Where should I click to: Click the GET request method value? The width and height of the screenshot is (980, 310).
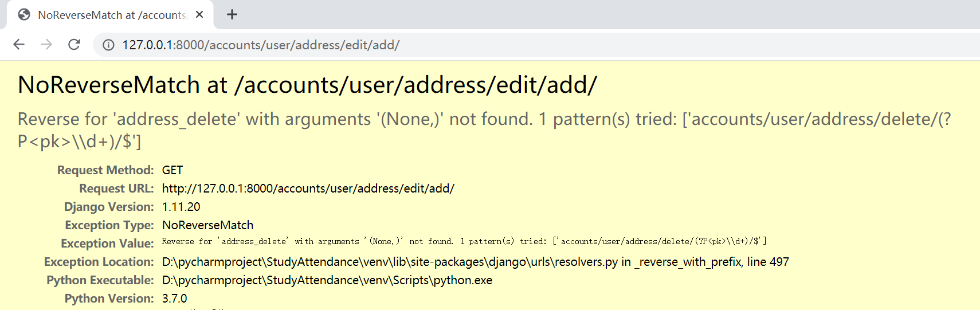tap(173, 170)
